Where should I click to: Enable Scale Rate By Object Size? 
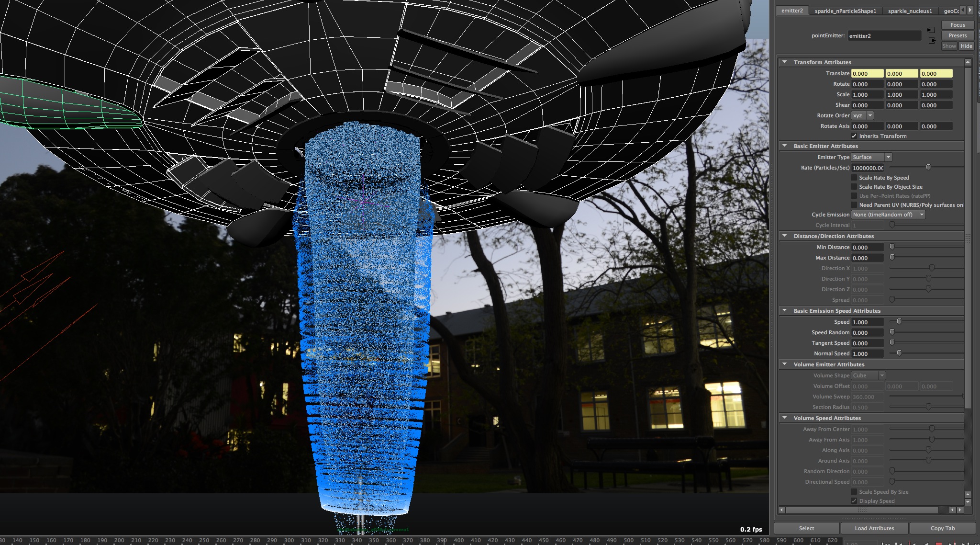(854, 187)
